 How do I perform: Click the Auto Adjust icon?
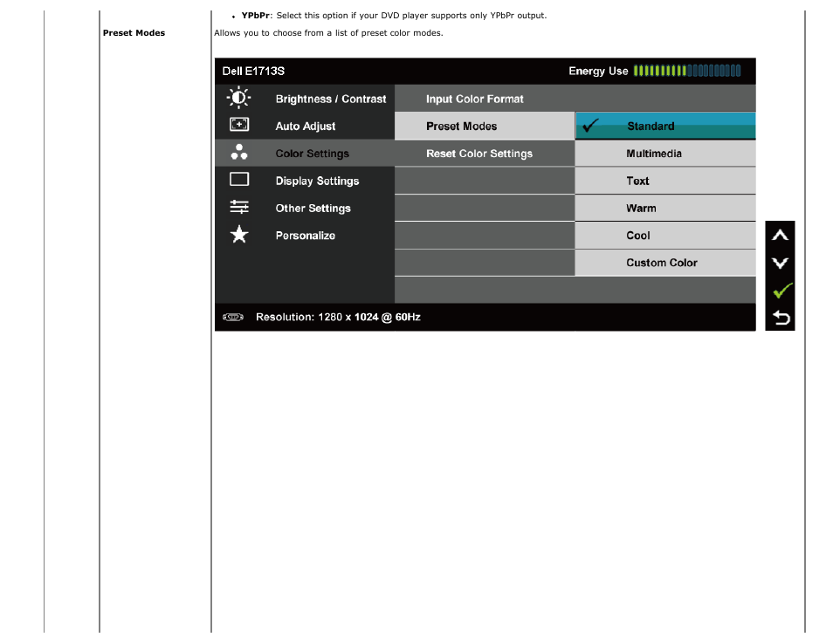coord(239,126)
